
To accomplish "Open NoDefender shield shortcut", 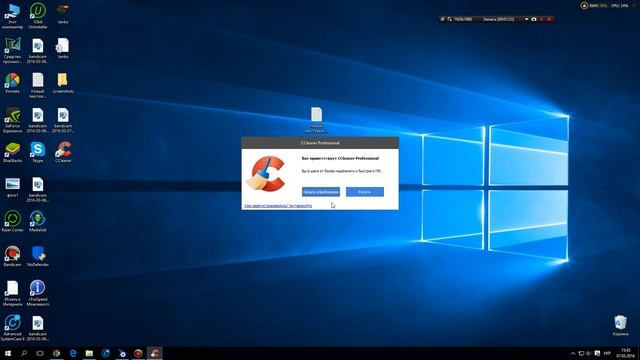I will tap(38, 256).
